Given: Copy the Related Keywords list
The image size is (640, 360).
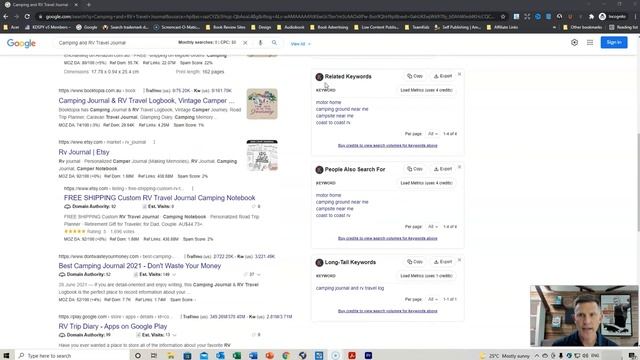Looking at the screenshot, I should [x=415, y=76].
